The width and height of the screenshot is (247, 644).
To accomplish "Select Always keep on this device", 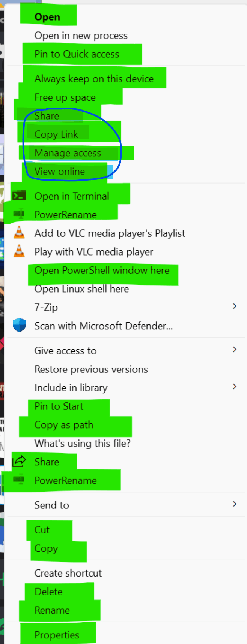I will 94,79.
